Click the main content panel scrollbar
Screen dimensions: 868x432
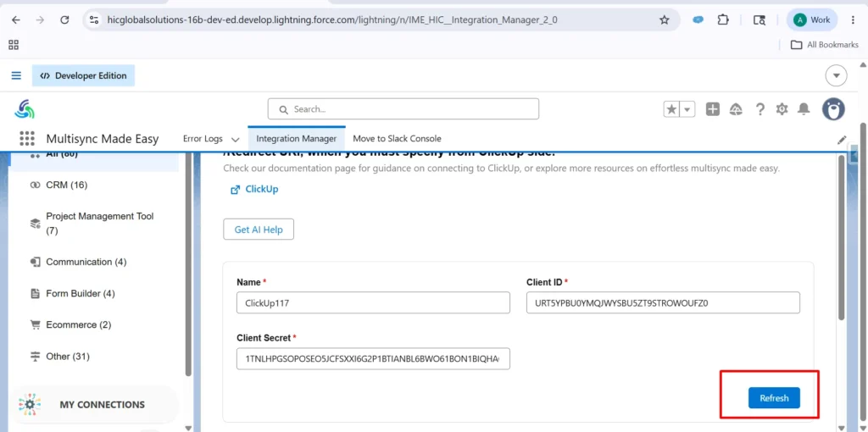pyautogui.click(x=842, y=238)
